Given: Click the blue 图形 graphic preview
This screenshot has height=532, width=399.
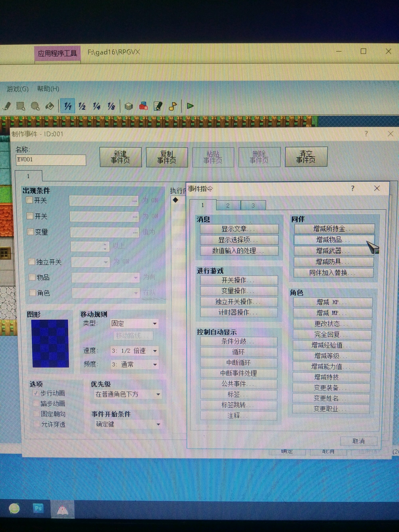Looking at the screenshot, I should point(50,343).
